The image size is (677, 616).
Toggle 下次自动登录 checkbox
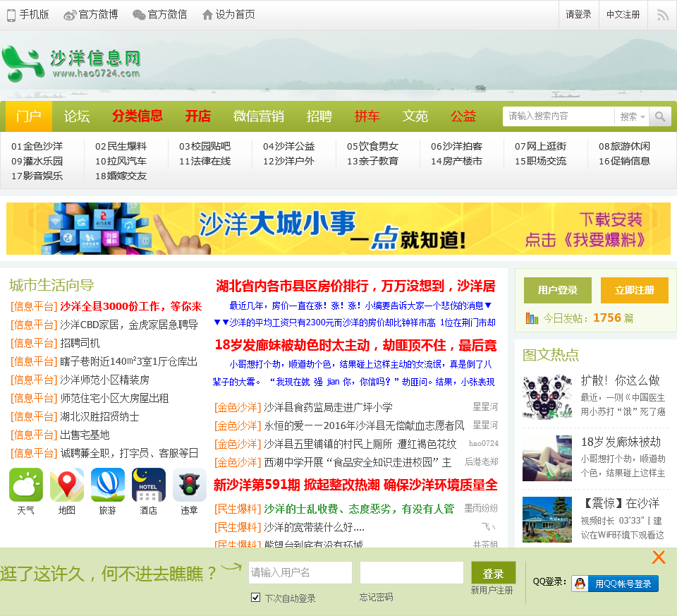(255, 598)
